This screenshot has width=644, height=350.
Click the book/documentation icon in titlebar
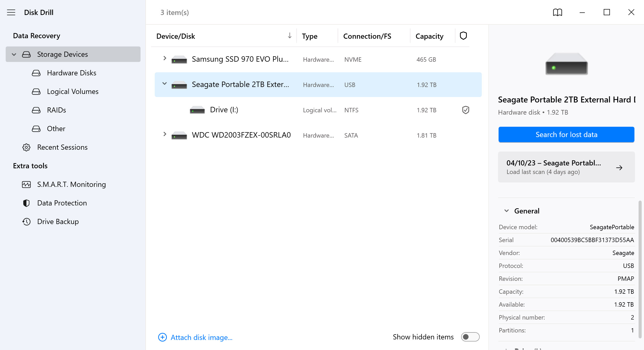click(558, 12)
